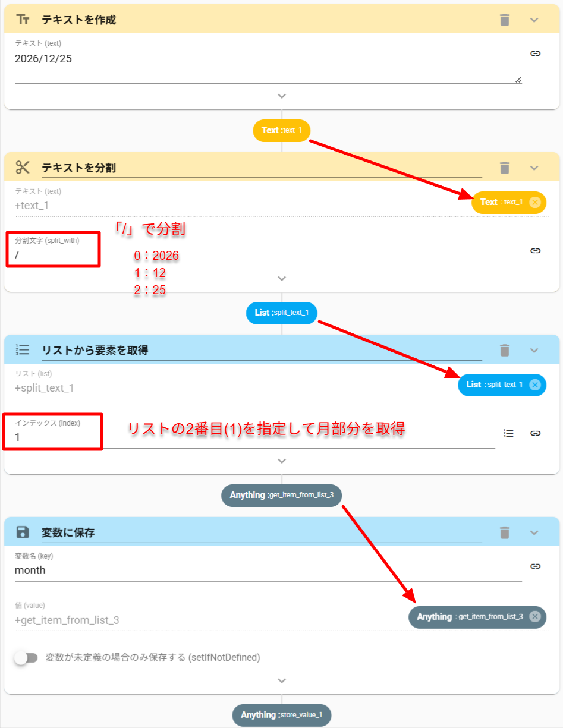
Task: Delete the テキストを作成 block with trash icon
Action: [x=505, y=20]
